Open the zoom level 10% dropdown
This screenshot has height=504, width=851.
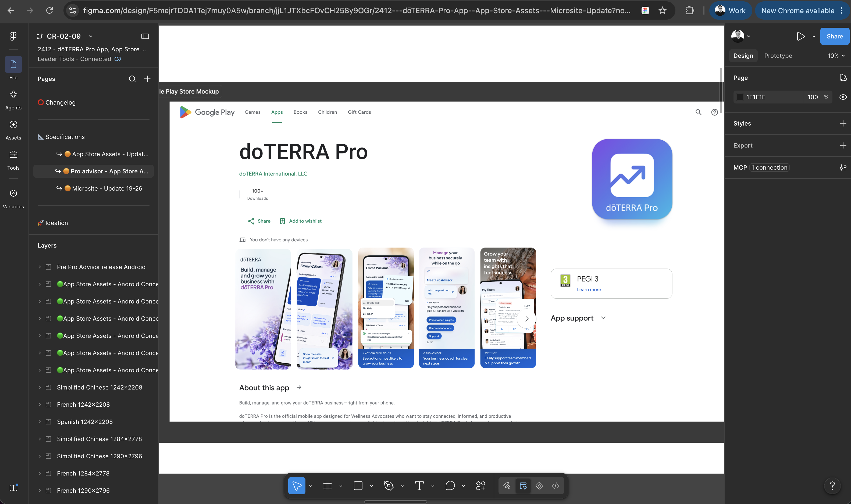click(836, 56)
